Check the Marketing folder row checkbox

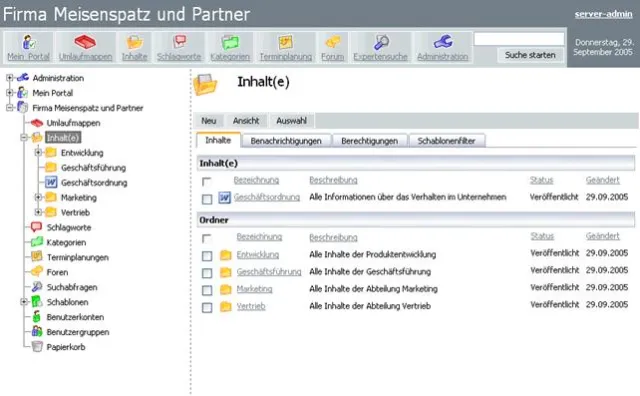click(207, 290)
